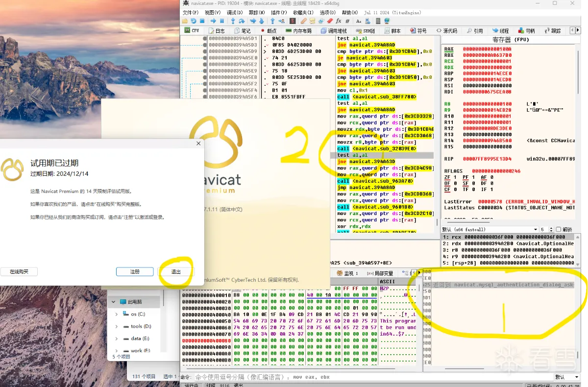The width and height of the screenshot is (588, 387).
Task: Expand the data (E:) drive node
Action: click(x=117, y=339)
